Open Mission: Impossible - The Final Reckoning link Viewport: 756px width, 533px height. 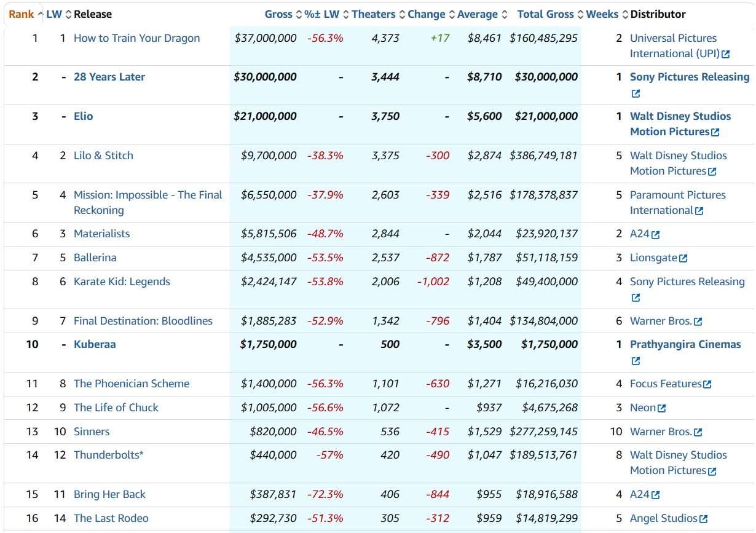click(x=148, y=202)
